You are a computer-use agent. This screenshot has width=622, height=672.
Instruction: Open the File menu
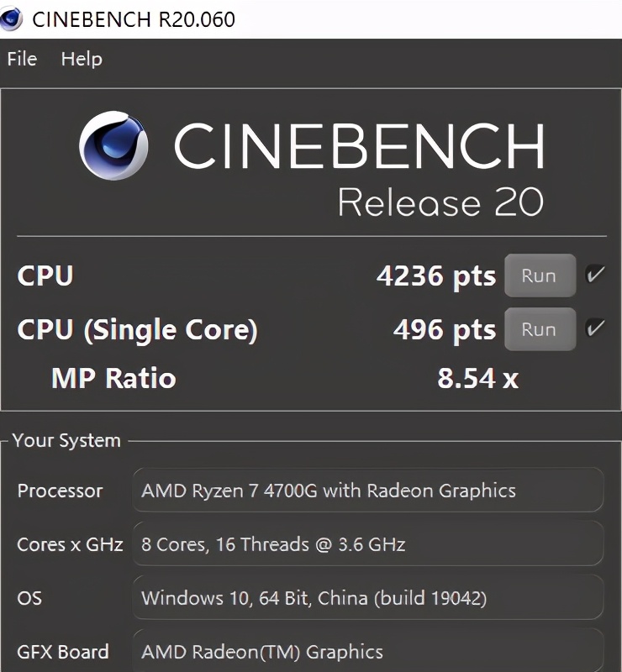22,59
